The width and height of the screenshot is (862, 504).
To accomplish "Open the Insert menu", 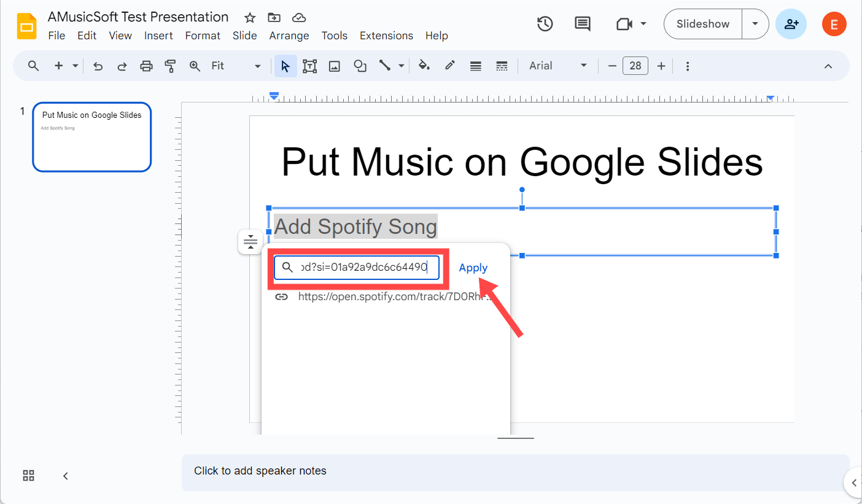I will tap(158, 36).
